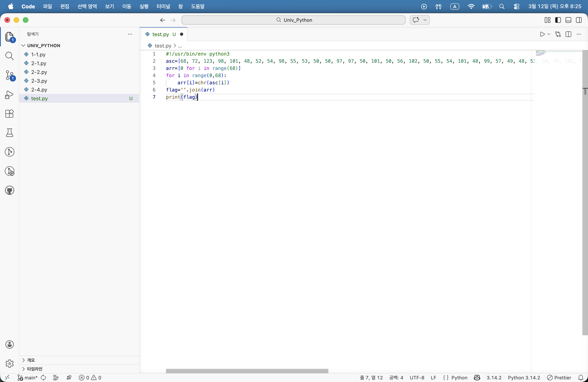The width and height of the screenshot is (588, 382).
Task: Expand the 타임라인 section
Action: click(35, 369)
